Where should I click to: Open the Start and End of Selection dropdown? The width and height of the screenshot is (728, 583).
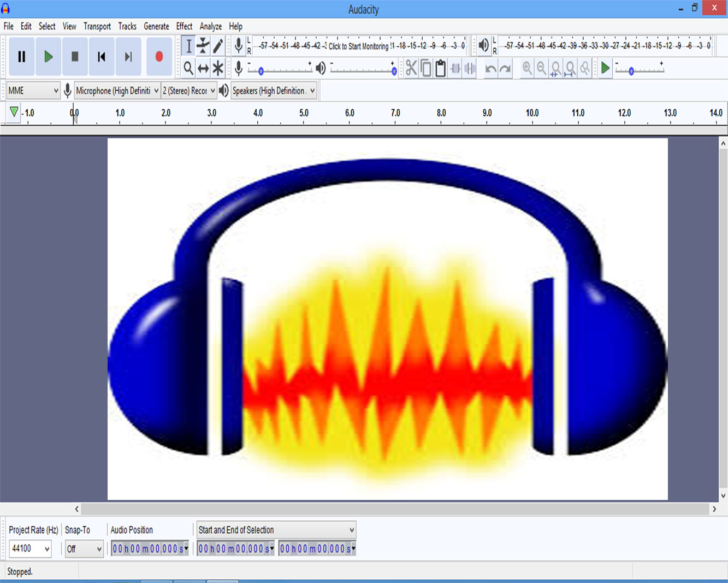(x=276, y=529)
